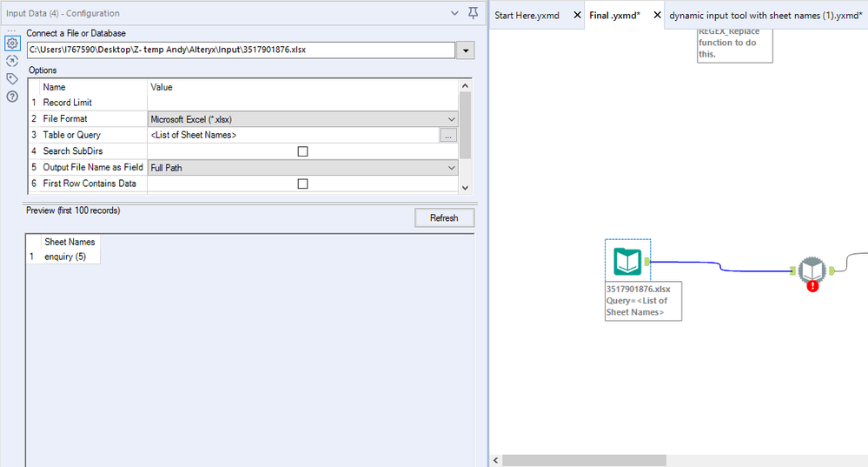Click the Dynamic Input output anchor
868x467 pixels.
point(832,270)
